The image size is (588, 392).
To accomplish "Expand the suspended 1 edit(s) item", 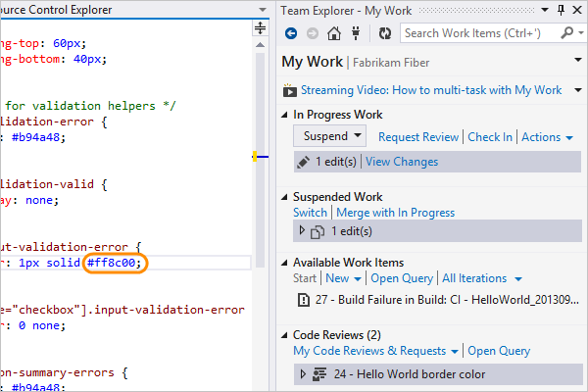I will (302, 232).
